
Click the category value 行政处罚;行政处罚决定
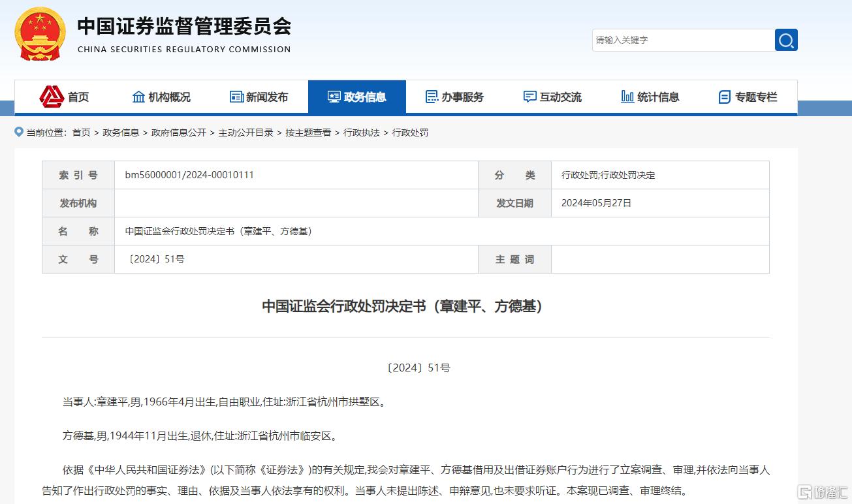pos(608,175)
